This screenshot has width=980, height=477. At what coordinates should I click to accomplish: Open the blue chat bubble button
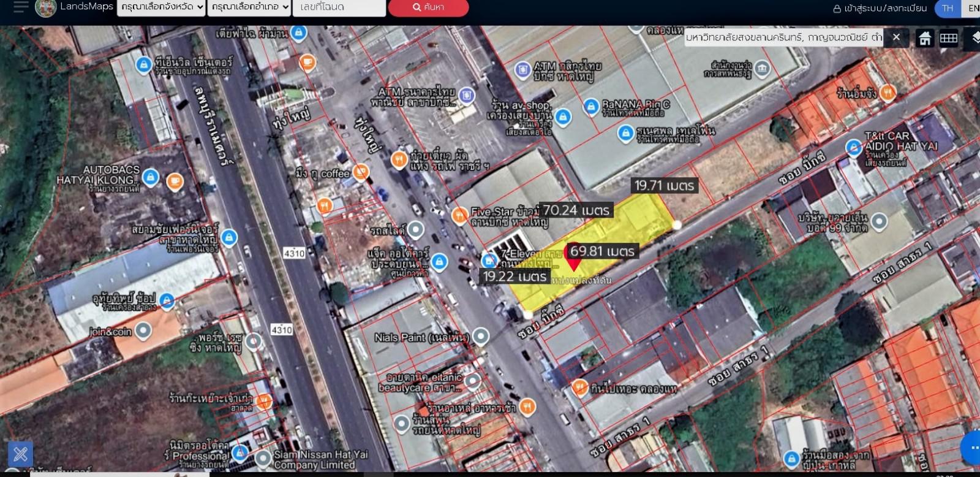(x=971, y=448)
